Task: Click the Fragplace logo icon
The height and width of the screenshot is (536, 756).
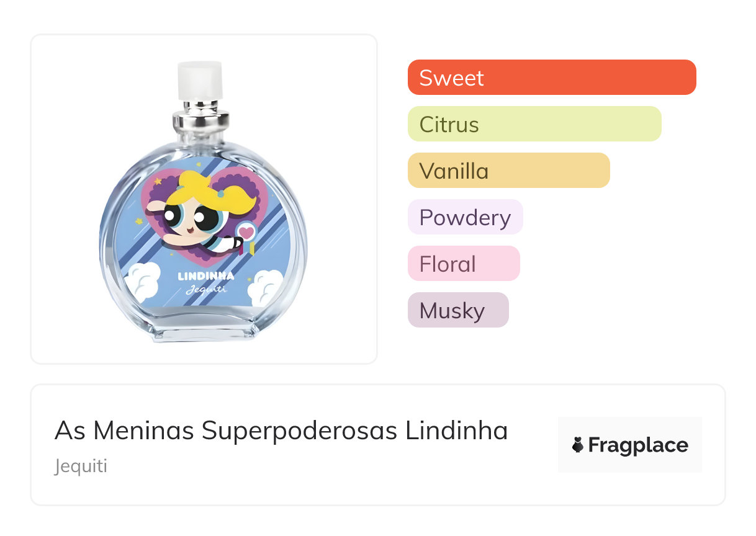Action: tap(578, 445)
